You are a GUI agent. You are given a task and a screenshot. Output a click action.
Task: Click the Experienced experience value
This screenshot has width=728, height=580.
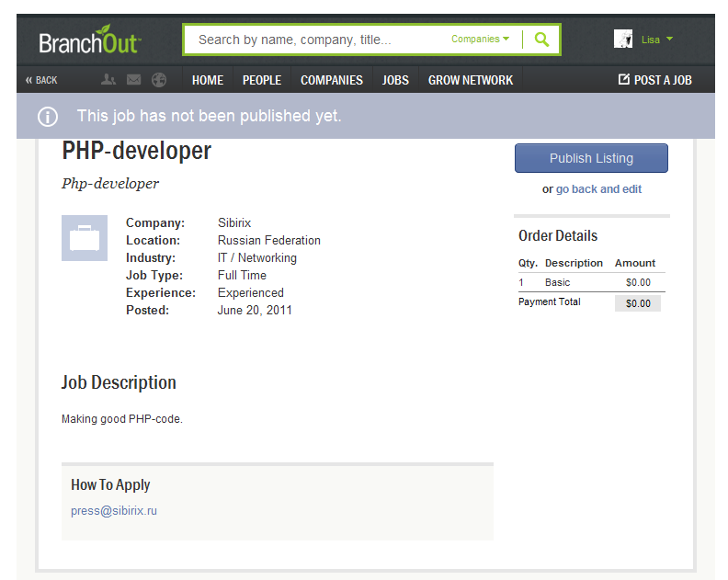251,293
